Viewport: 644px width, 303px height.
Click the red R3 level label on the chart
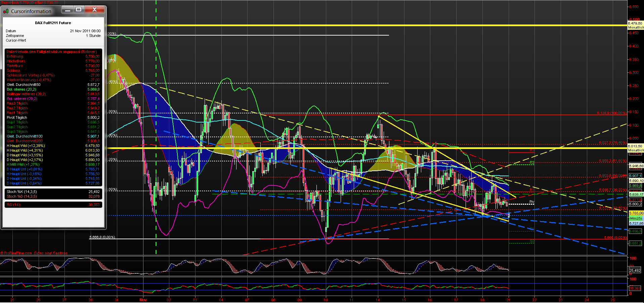[x=531, y=151]
